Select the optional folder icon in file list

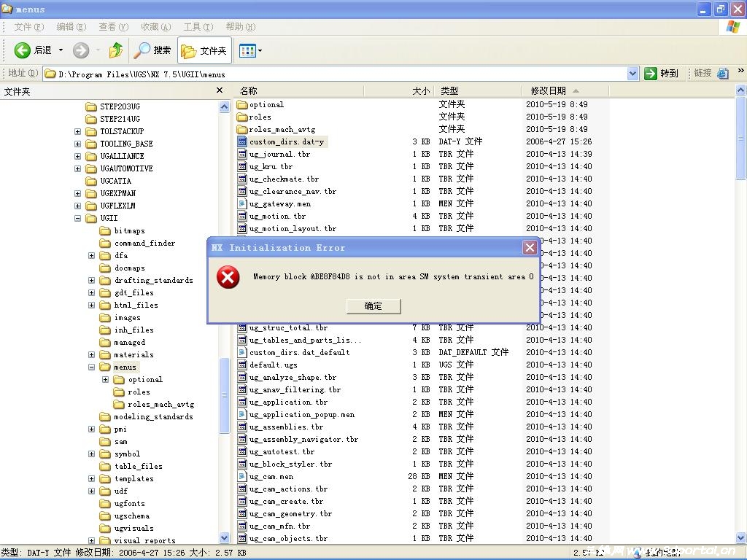click(x=242, y=104)
